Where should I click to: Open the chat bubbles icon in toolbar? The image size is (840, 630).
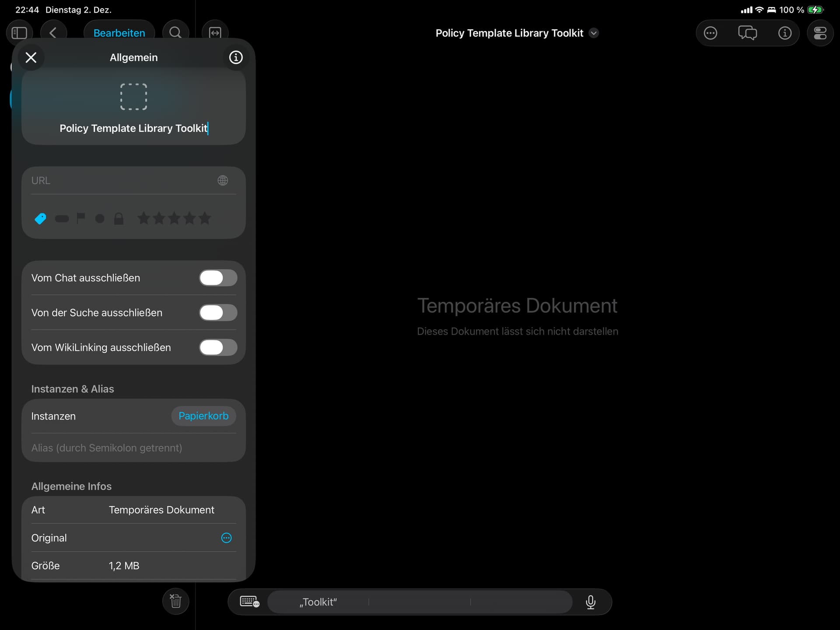point(747,33)
